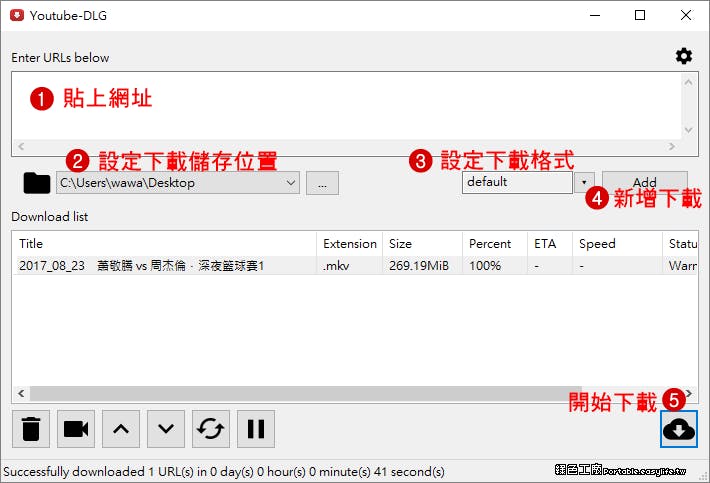Viewport: 710px width, 483px height.
Task: Click the URL box scroll up arrow
Action: 688,82
